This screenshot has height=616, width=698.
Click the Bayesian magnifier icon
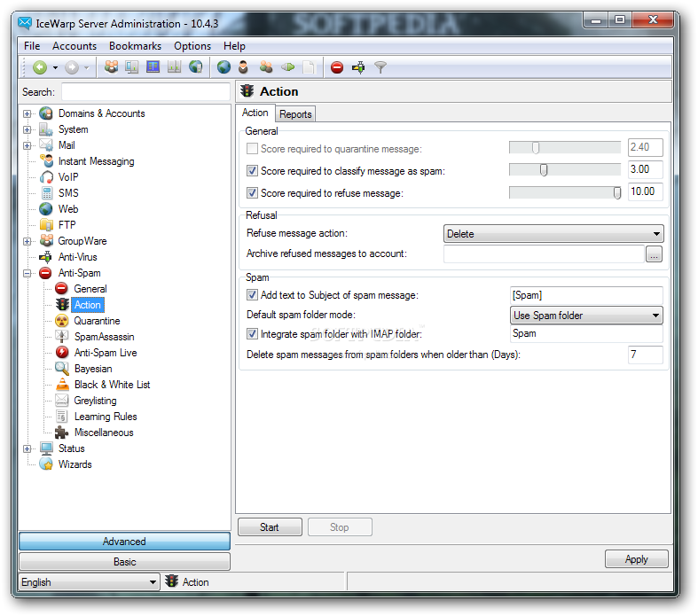(62, 369)
